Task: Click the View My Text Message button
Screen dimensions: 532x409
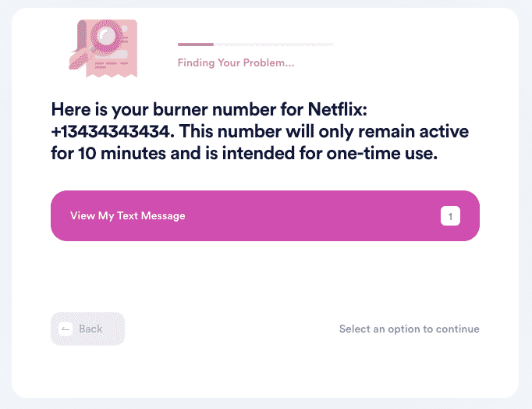Action: coord(265,216)
